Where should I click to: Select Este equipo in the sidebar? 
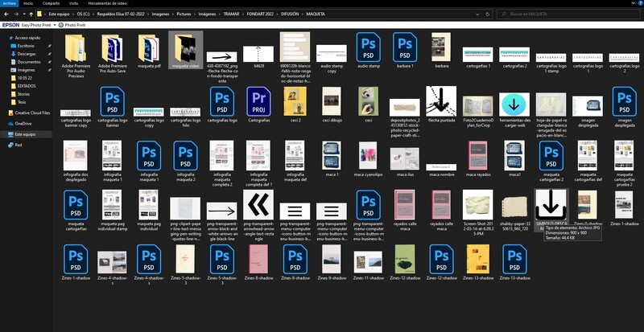pyautogui.click(x=26, y=134)
